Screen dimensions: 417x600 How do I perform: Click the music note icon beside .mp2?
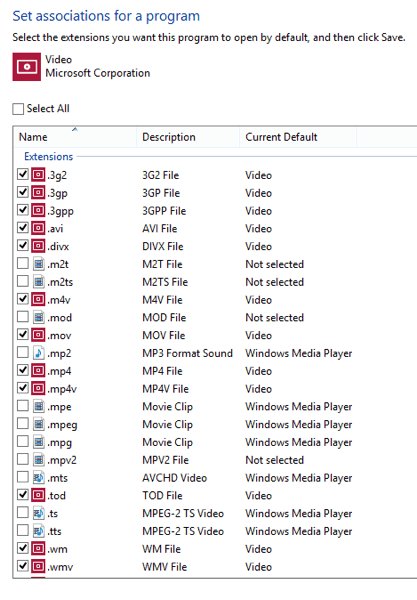point(38,353)
